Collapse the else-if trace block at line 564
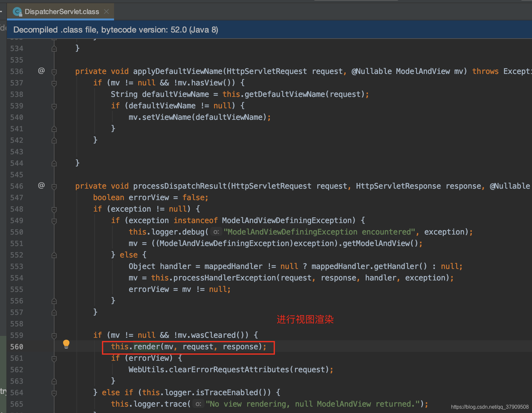532x413 pixels. point(54,393)
